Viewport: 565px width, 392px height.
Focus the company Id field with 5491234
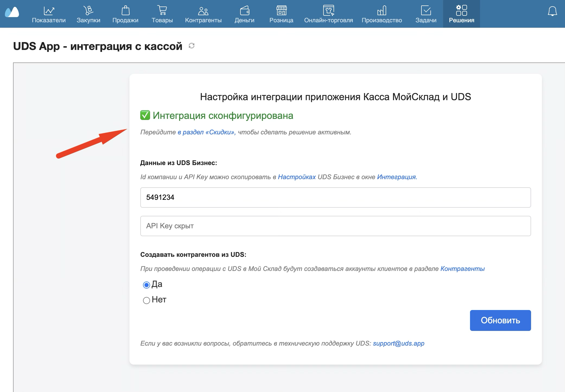tap(335, 197)
